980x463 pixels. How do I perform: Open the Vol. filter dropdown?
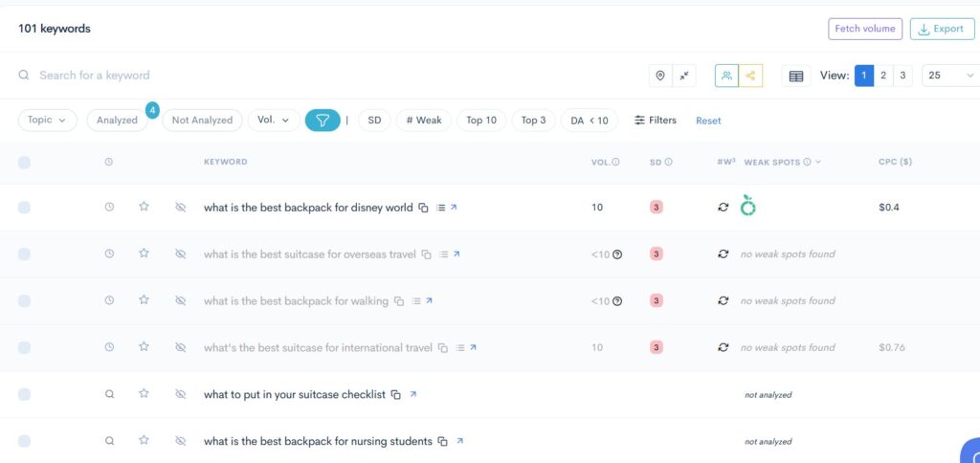pyautogui.click(x=274, y=120)
